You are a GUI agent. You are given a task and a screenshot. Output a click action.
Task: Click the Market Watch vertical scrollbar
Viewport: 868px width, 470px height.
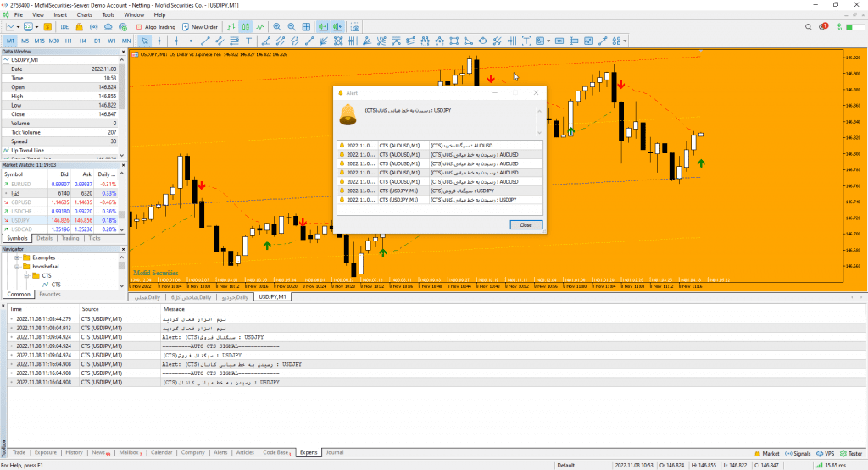tap(122, 200)
